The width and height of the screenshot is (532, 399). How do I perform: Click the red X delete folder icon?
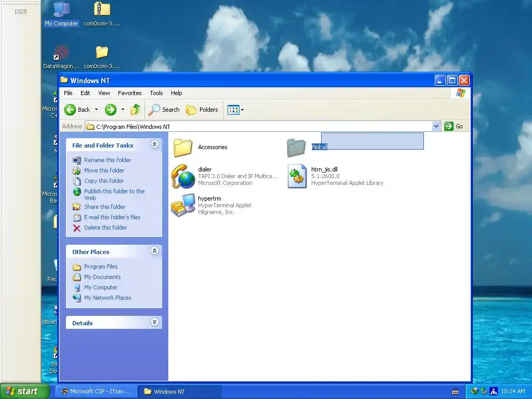pyautogui.click(x=77, y=228)
